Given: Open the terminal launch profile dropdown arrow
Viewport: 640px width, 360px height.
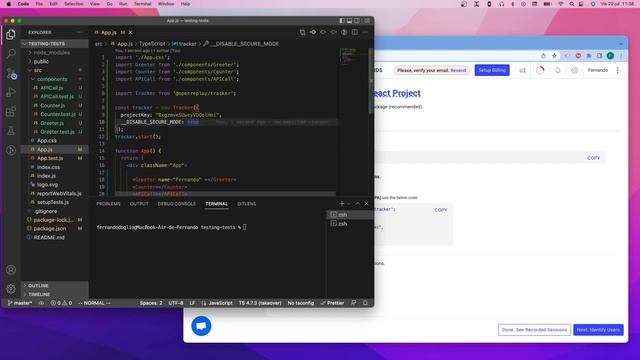Looking at the screenshot, I should click(349, 204).
